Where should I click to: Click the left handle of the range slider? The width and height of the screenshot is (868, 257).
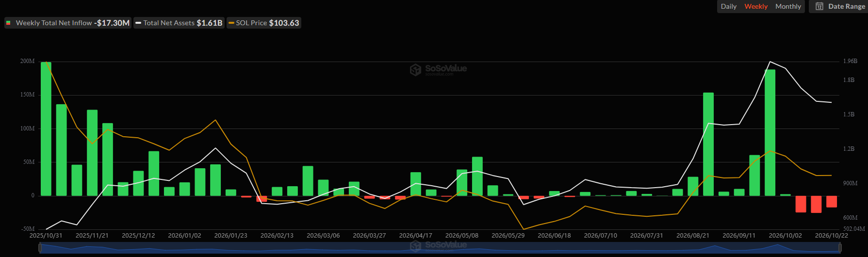[40, 248]
